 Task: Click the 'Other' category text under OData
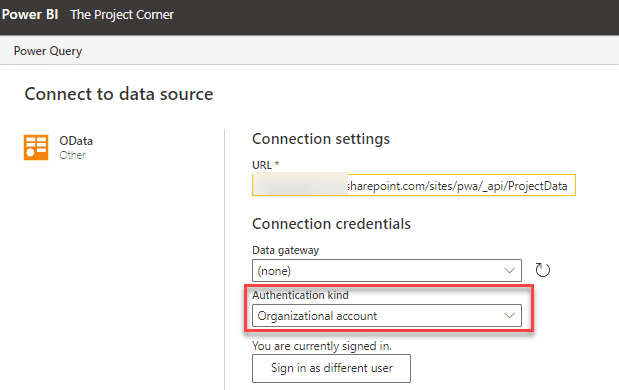coord(73,155)
